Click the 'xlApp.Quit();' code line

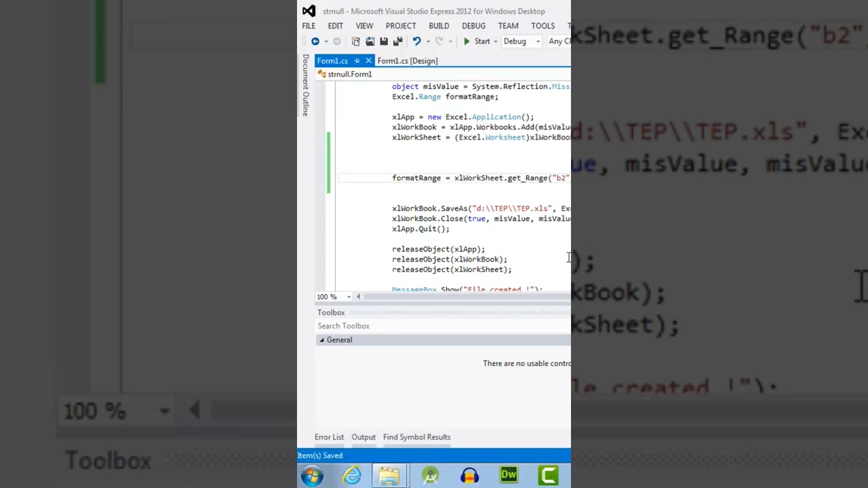pos(420,229)
